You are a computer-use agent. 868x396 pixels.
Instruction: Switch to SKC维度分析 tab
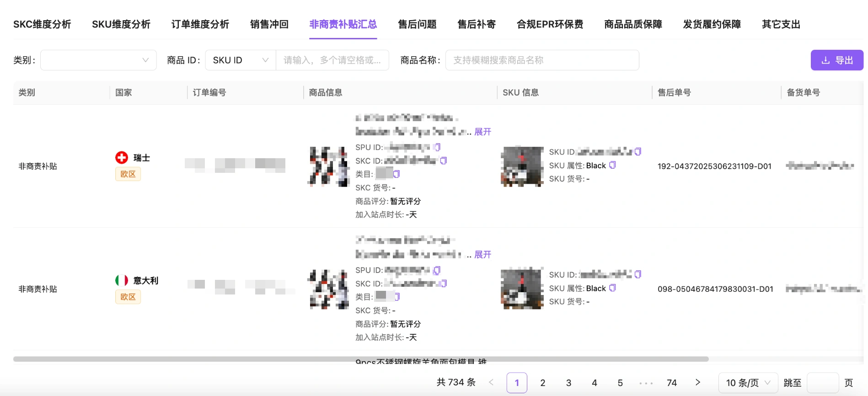tap(42, 24)
